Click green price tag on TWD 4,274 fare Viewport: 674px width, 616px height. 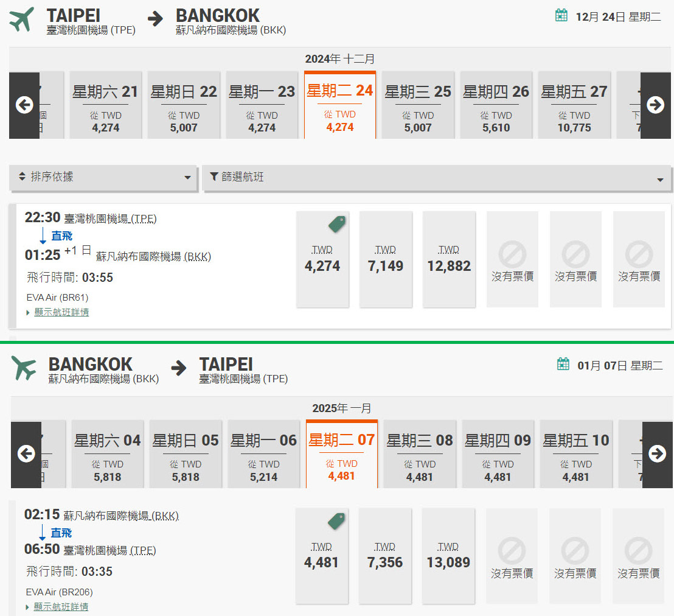click(x=337, y=224)
